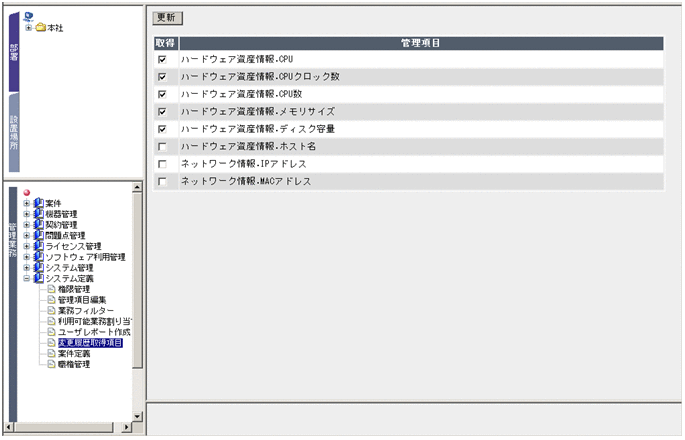Click the network computer root icon

28,17
